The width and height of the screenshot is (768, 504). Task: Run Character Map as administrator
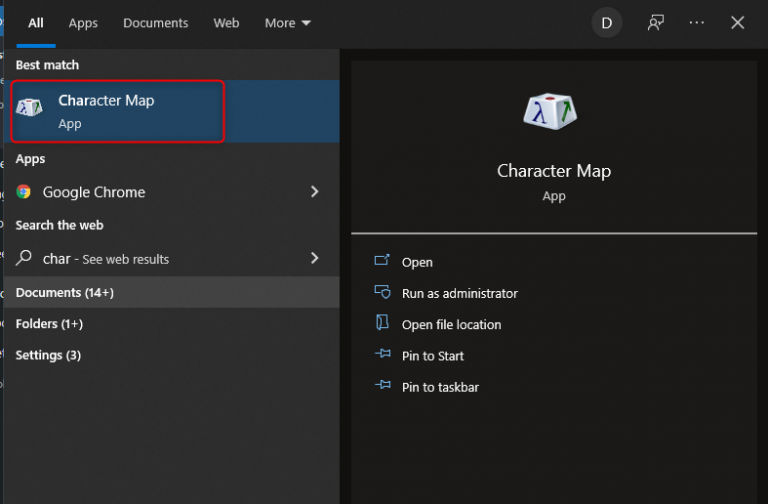coord(459,293)
